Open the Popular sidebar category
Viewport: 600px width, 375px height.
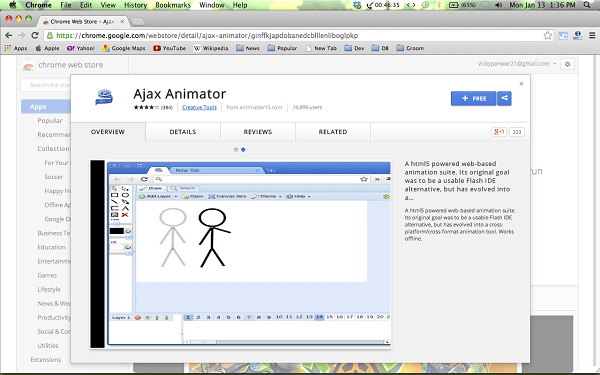coord(50,121)
